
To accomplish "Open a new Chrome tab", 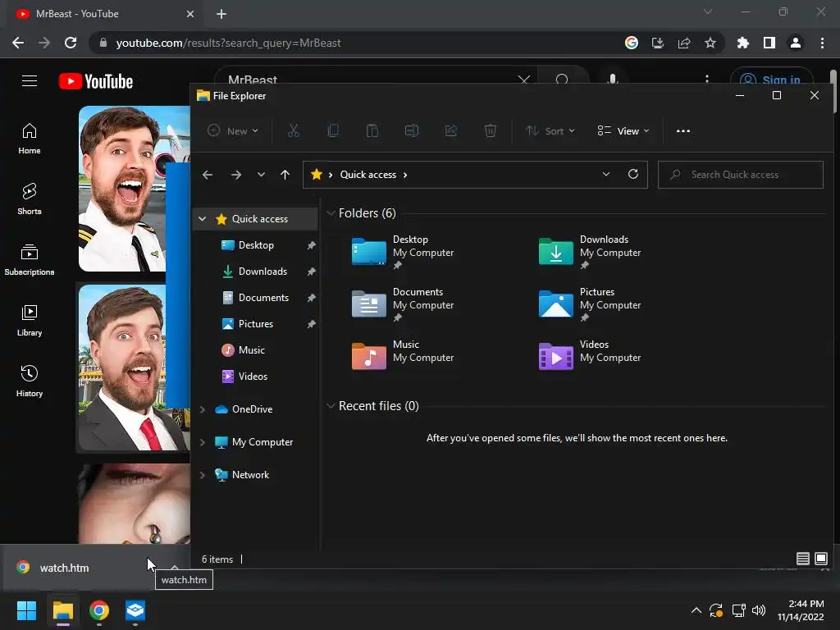I will (221, 14).
